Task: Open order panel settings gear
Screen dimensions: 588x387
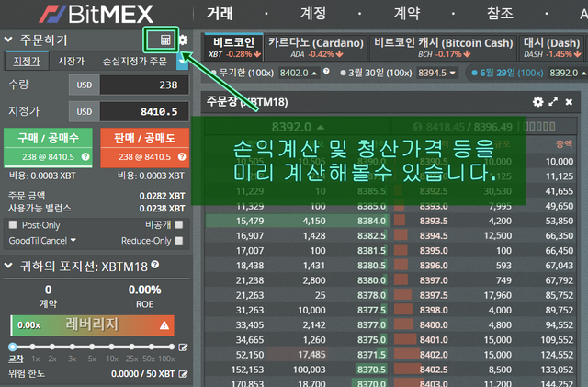Action: pyautogui.click(x=183, y=40)
